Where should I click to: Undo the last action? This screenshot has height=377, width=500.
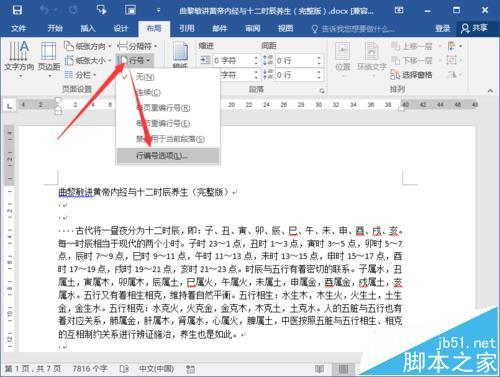[45, 10]
